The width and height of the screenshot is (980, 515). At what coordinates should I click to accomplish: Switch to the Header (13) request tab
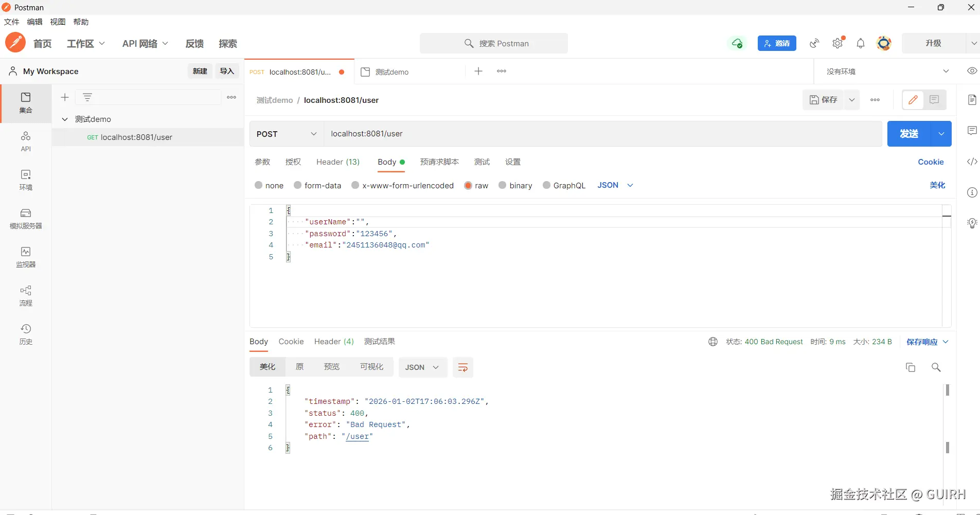tap(337, 162)
